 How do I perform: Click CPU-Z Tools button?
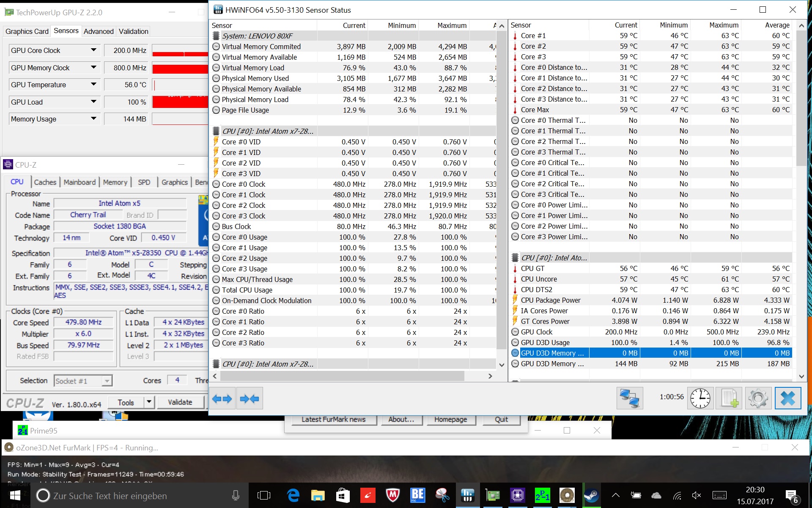pyautogui.click(x=126, y=402)
